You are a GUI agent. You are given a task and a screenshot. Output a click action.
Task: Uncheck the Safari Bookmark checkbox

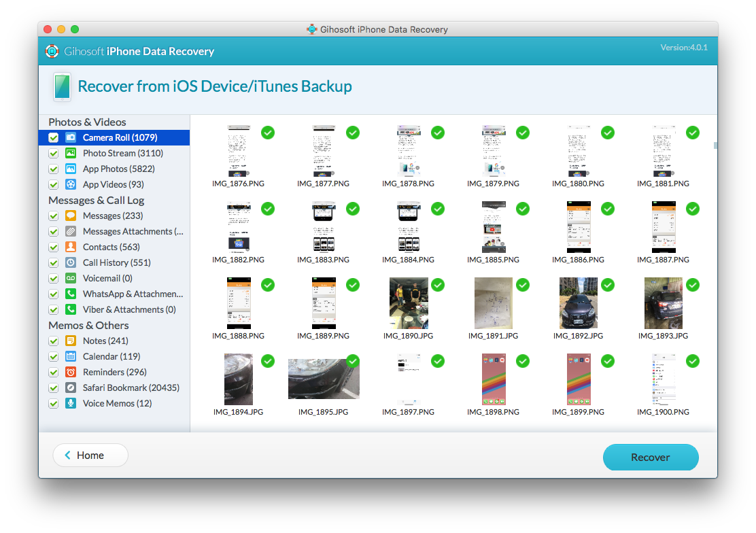(x=54, y=388)
